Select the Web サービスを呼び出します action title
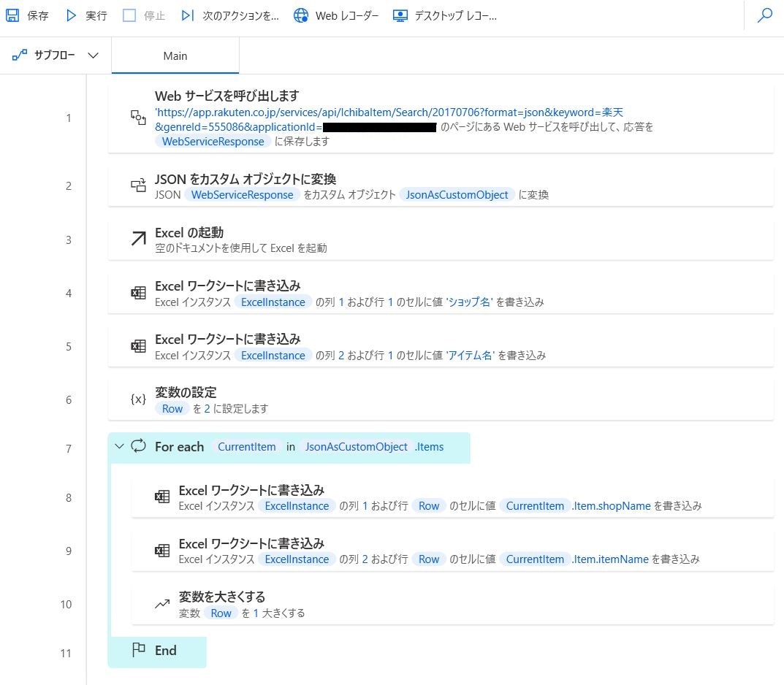 (x=227, y=96)
